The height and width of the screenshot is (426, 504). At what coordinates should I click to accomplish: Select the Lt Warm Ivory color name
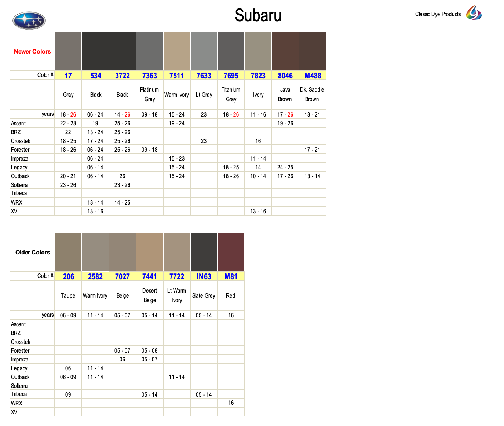click(x=177, y=295)
